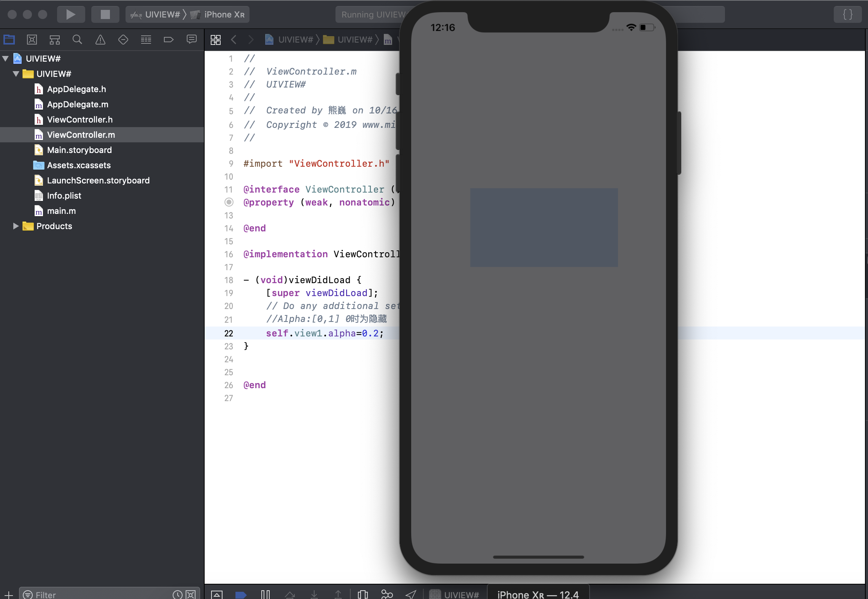Open Debug View Hierarchy
Image resolution: width=868 pixels, height=599 pixels.
click(363, 594)
